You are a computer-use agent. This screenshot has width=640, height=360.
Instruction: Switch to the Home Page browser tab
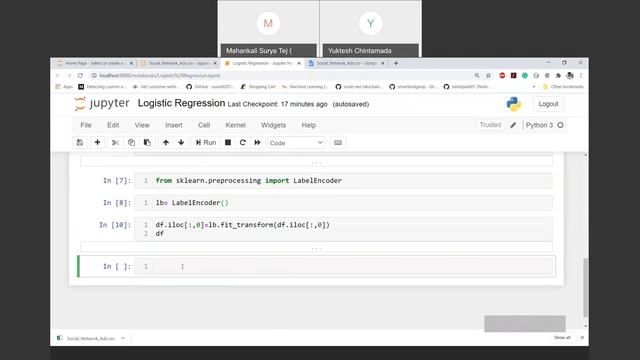coord(94,63)
